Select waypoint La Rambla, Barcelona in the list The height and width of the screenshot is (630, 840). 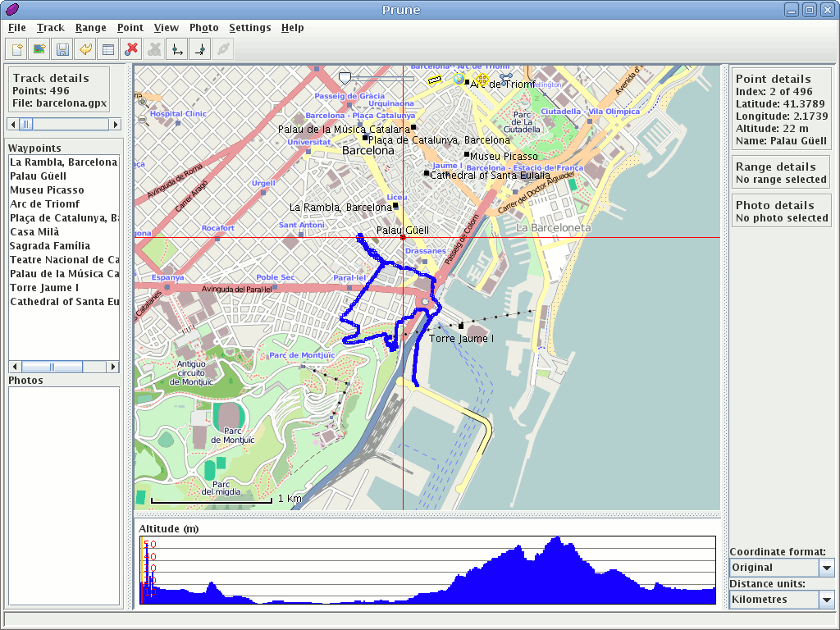(x=64, y=162)
